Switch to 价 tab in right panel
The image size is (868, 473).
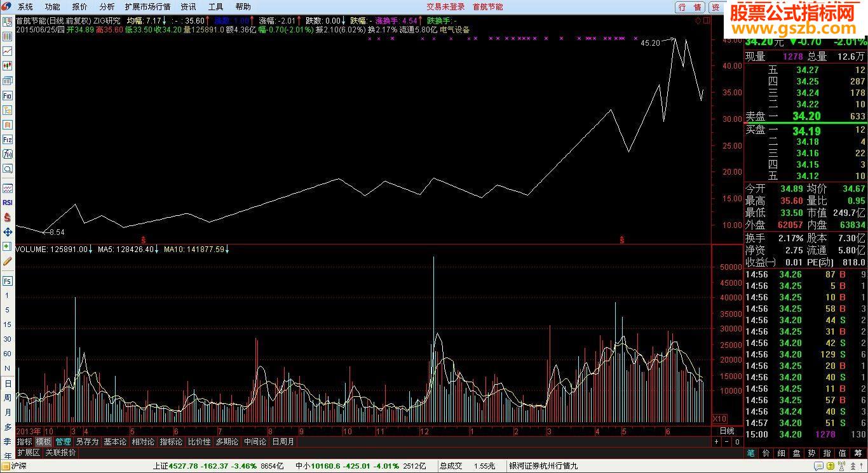[766, 453]
